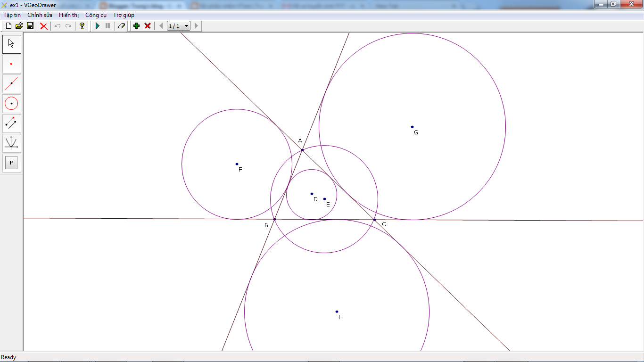Add a new page with green plus
The image size is (644, 362).
(x=136, y=26)
